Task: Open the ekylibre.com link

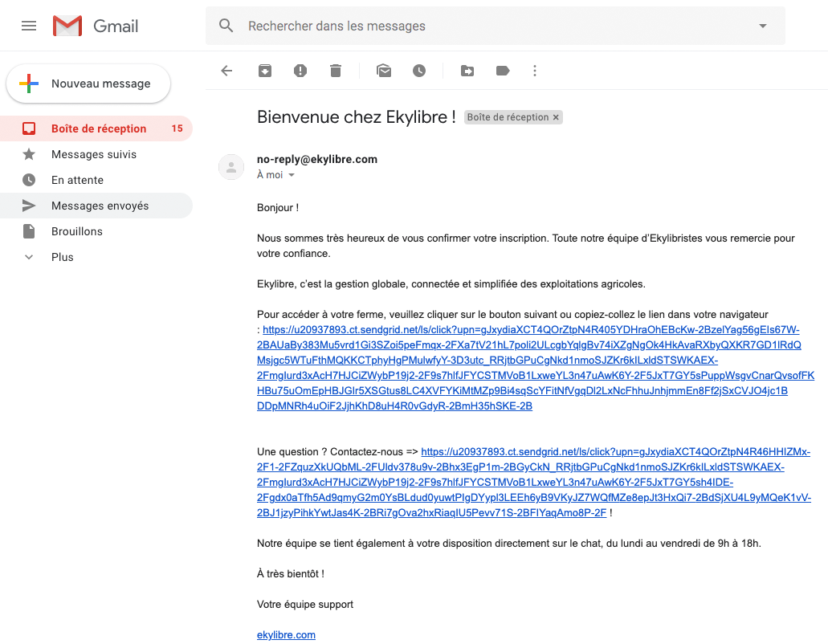Action: click(x=286, y=635)
